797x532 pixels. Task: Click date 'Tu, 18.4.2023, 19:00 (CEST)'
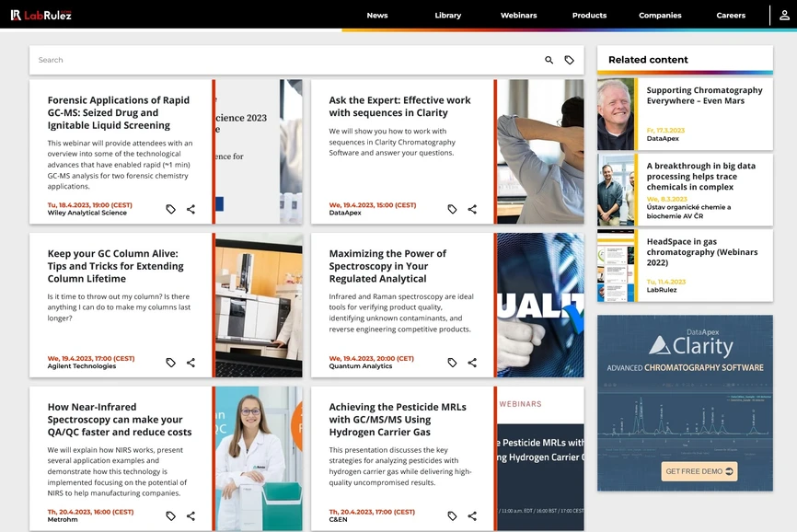point(90,205)
